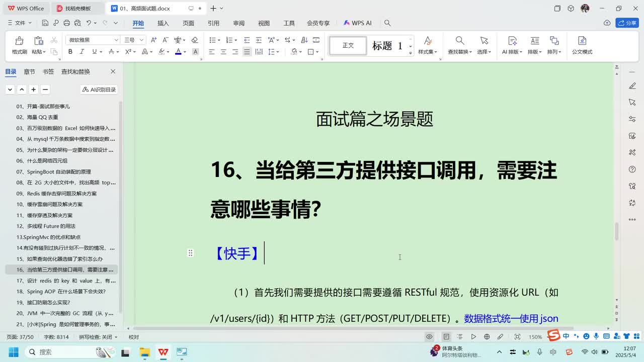The height and width of the screenshot is (362, 644).
Task: Open the font size dropdown 三号
Action: pyautogui.click(x=141, y=40)
